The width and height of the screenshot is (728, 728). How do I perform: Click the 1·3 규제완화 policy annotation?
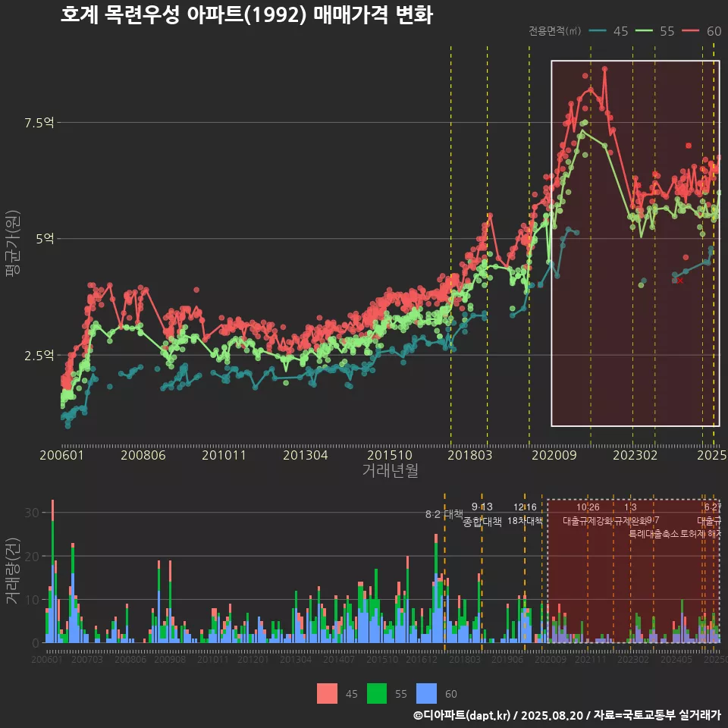pyautogui.click(x=630, y=514)
